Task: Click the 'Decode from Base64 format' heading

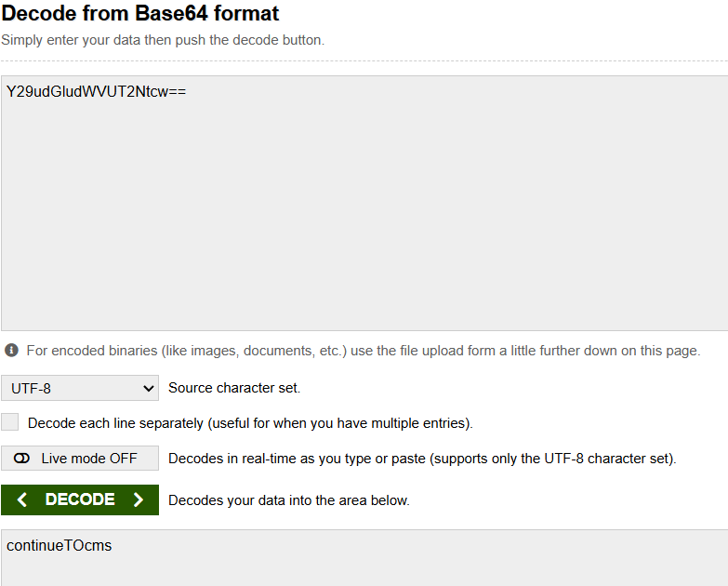Action: click(140, 14)
